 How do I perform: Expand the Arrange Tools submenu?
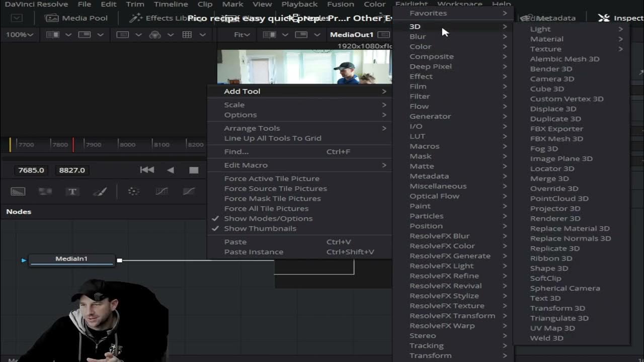click(x=300, y=128)
